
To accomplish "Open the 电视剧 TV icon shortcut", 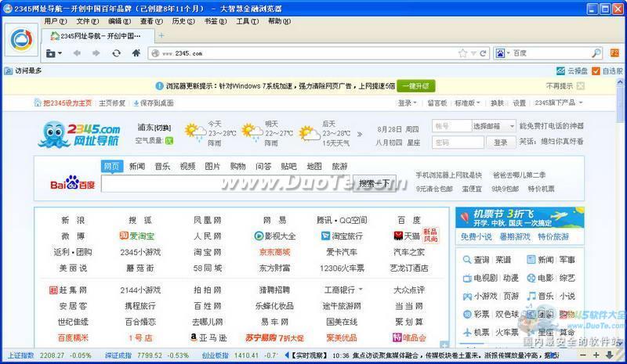I will pyautogui.click(x=467, y=278).
